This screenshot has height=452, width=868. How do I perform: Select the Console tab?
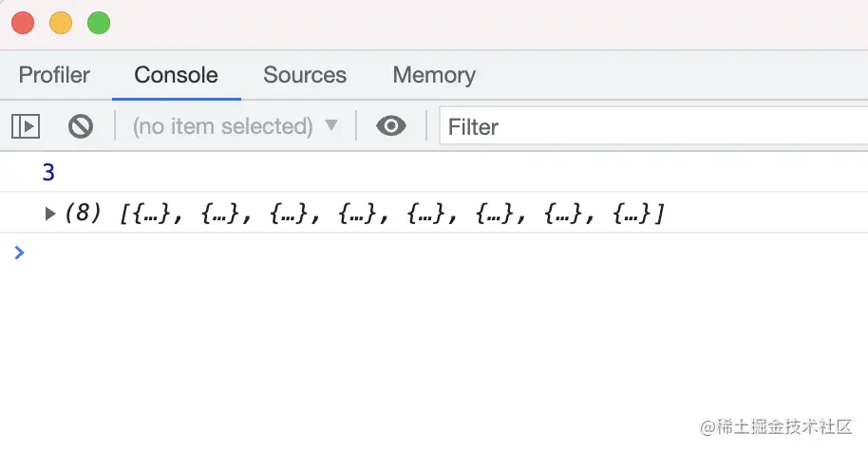176,75
